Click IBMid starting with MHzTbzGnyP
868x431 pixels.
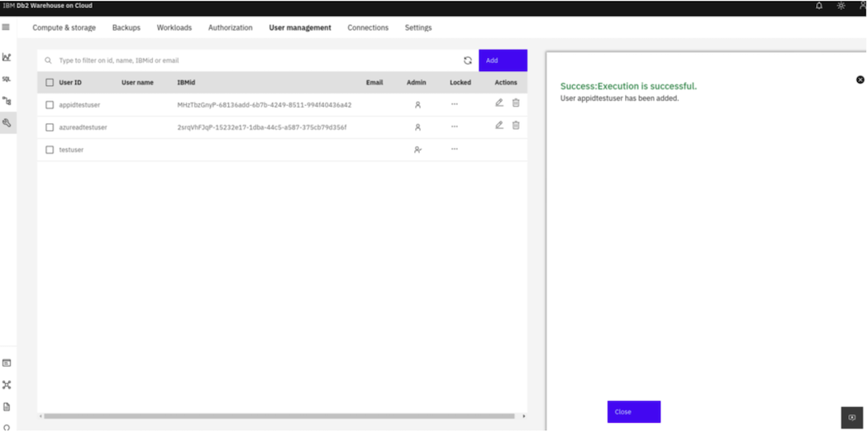pyautogui.click(x=264, y=105)
